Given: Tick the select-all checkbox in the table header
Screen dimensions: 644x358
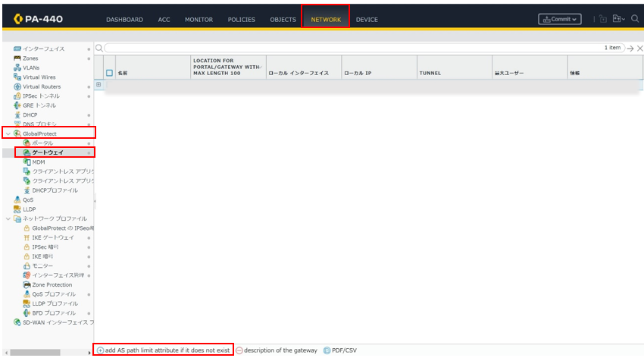Looking at the screenshot, I should (109, 73).
